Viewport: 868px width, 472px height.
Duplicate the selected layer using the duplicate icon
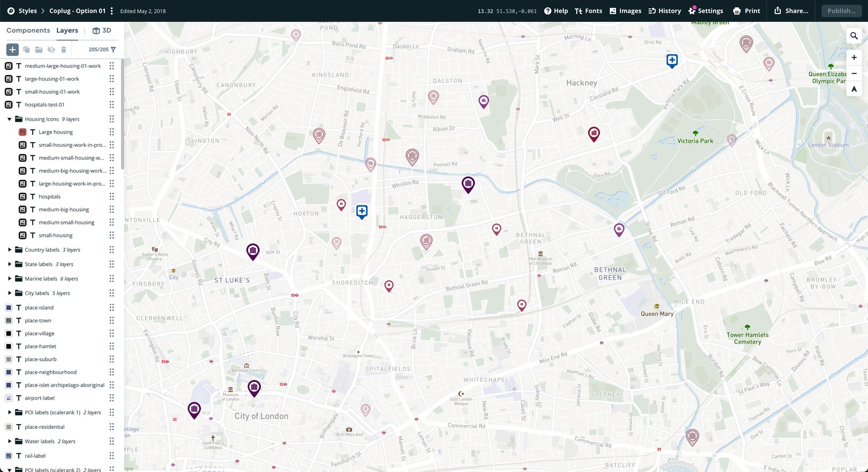pos(26,50)
